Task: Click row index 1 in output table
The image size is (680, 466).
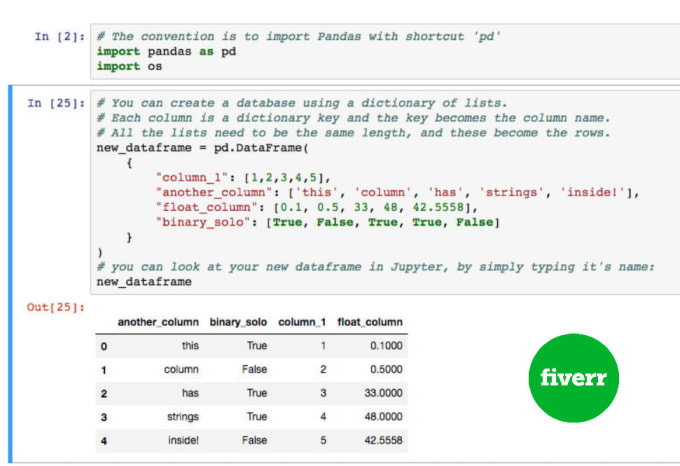Action: coord(104,370)
